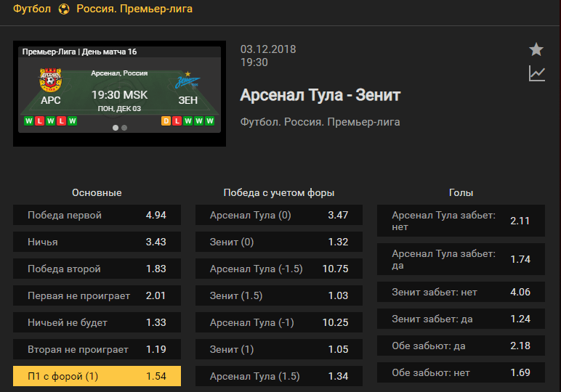Screen dimensions: 561x392
Task: Open match statistics chart icon
Action: (537, 73)
